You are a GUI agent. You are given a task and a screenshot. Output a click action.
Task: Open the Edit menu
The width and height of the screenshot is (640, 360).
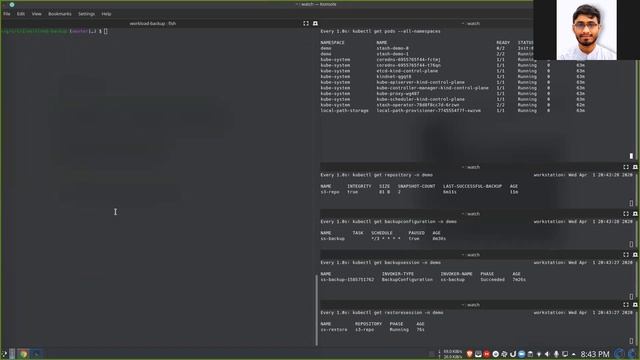(x=21, y=14)
